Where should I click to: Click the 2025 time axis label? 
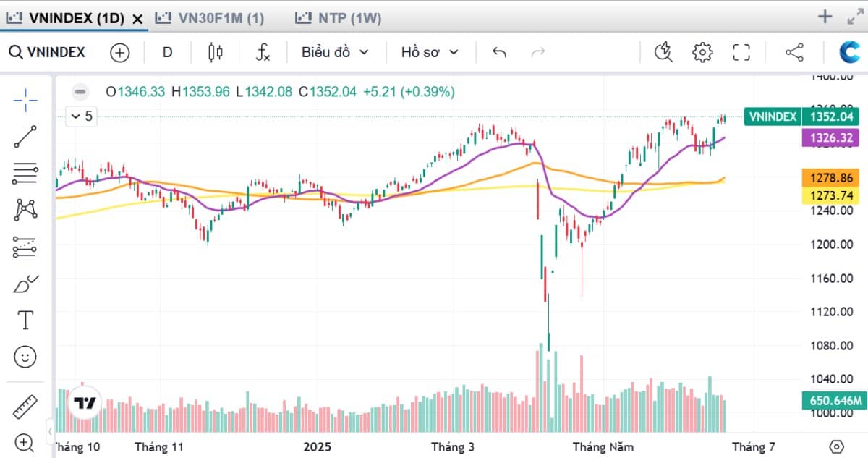(317, 447)
